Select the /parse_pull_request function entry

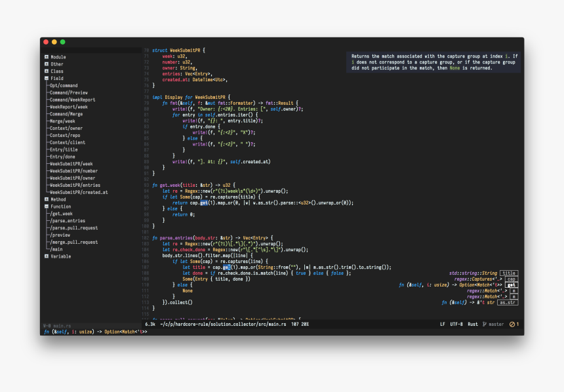click(75, 227)
